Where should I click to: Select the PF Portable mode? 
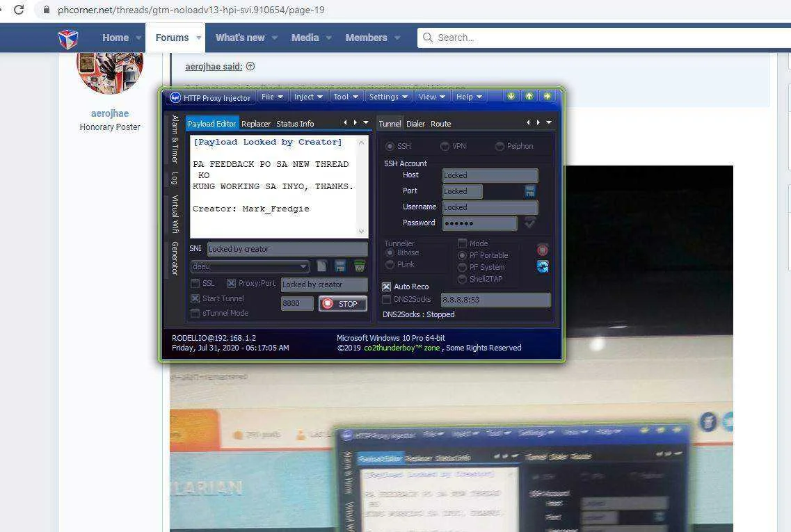[461, 255]
